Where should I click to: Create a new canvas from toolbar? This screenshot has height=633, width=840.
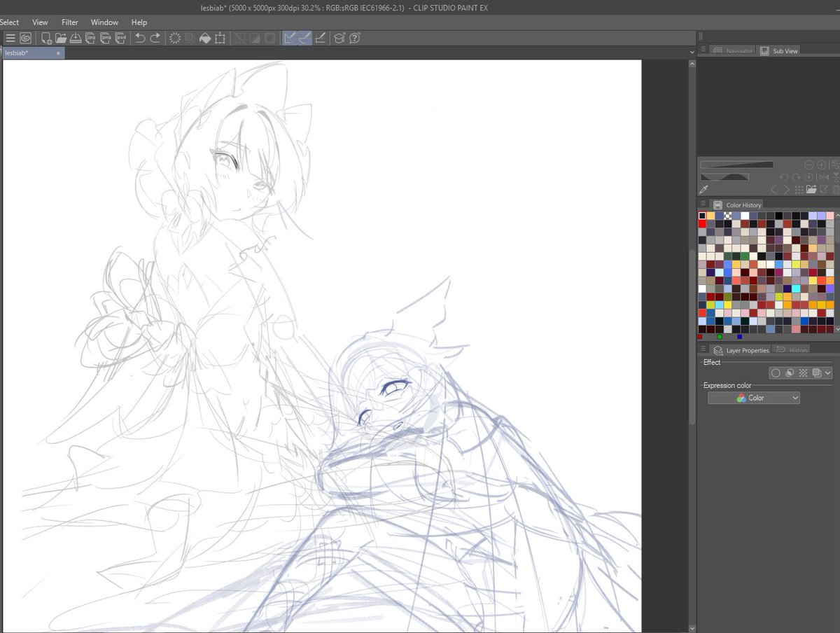click(x=46, y=38)
